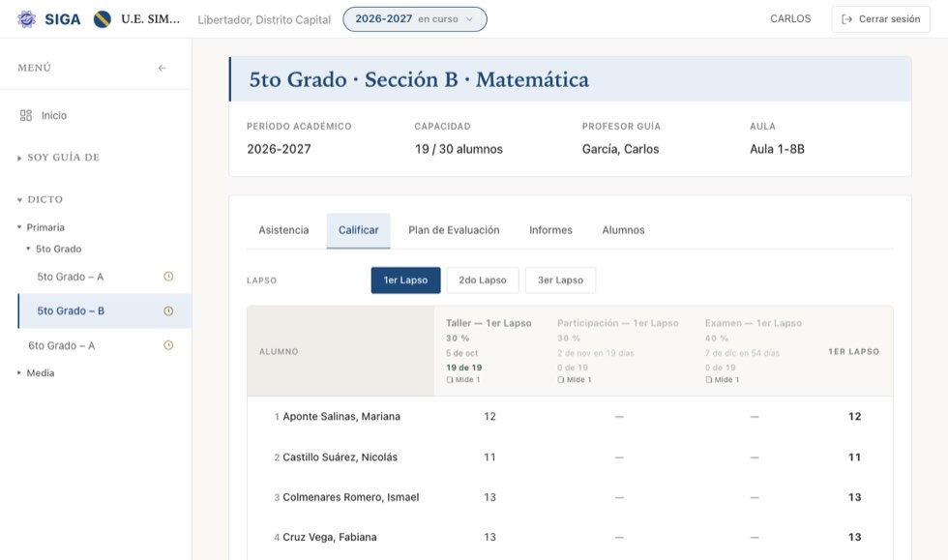Image resolution: width=948 pixels, height=560 pixels.
Task: Click the SIGA gear logo icon
Action: [x=26, y=19]
